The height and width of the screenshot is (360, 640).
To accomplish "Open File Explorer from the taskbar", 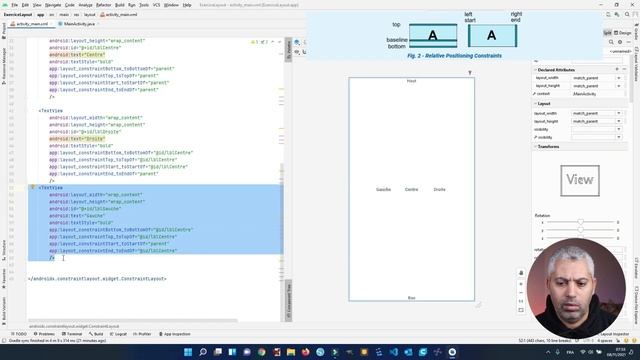I will [291, 352].
